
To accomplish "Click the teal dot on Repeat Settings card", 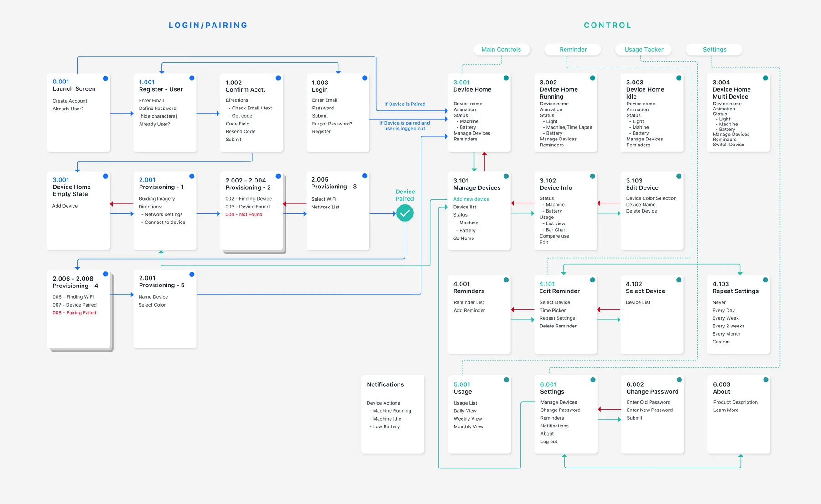I will (765, 280).
